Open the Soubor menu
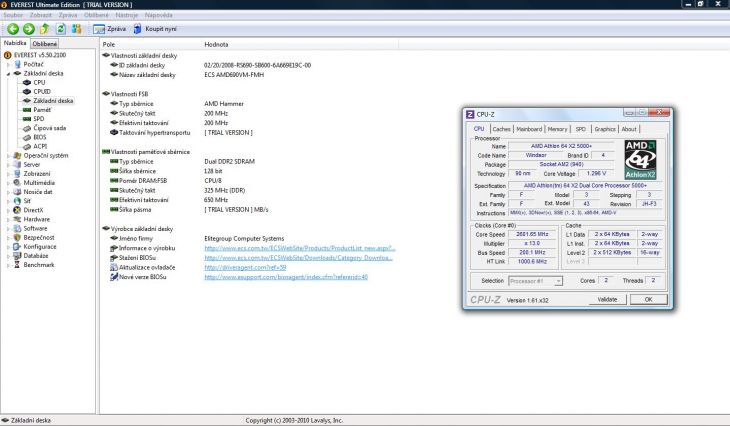The height and width of the screenshot is (426, 730). click(13, 15)
